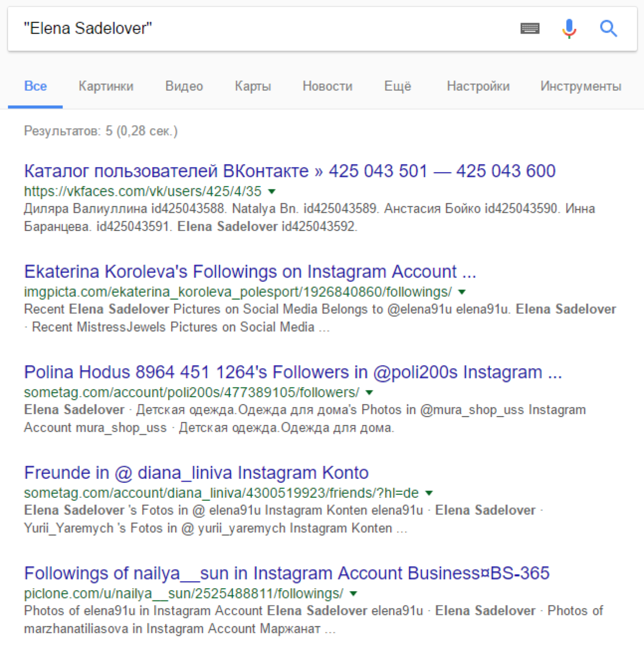The width and height of the screenshot is (644, 652).
Task: Open Ekaterina Koroleva's Followings result link
Action: (x=250, y=271)
